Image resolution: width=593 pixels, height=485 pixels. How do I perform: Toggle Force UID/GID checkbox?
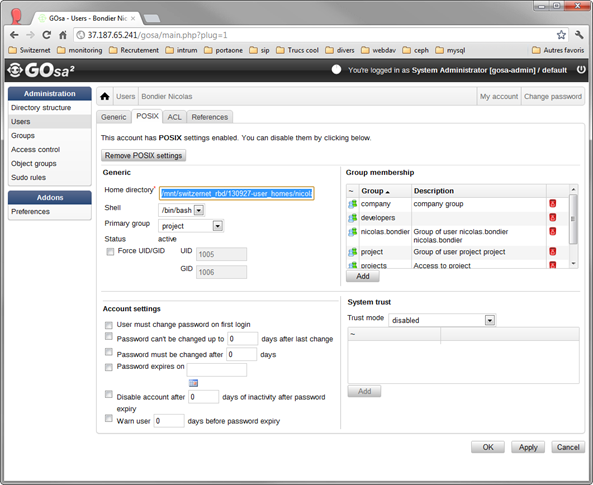(x=110, y=252)
